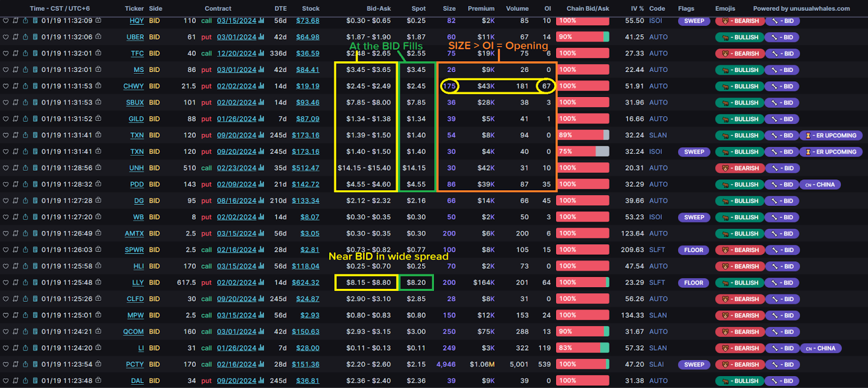This screenshot has width=868, height=388.
Task: Click the $150.63 QCOM stock price
Action: [x=305, y=331]
